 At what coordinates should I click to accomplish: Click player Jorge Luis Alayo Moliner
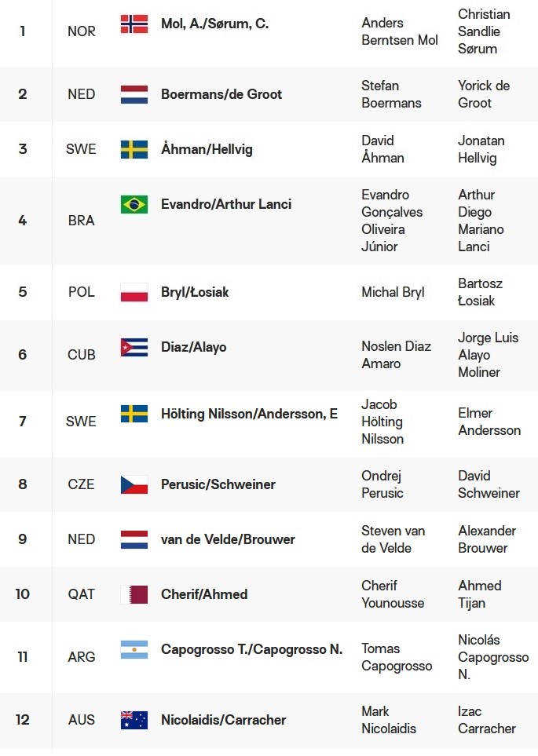tap(488, 355)
